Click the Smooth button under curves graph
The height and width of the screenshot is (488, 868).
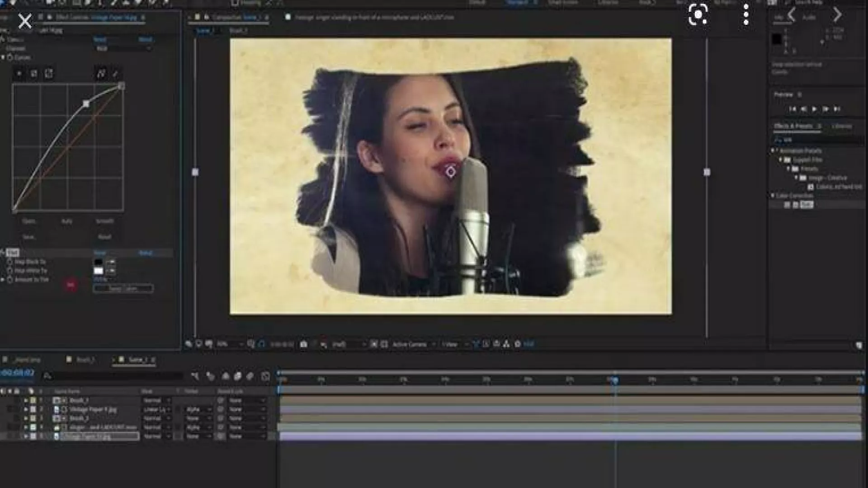pyautogui.click(x=105, y=221)
